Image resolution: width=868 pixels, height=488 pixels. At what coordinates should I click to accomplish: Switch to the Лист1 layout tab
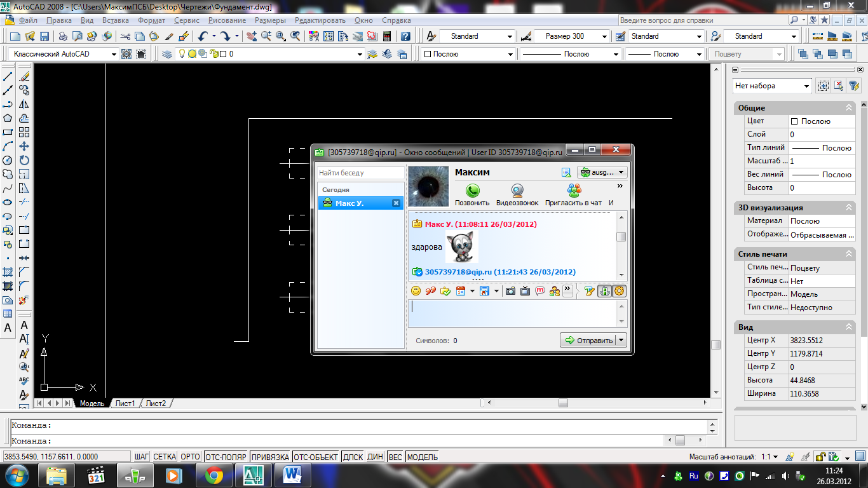tap(125, 403)
